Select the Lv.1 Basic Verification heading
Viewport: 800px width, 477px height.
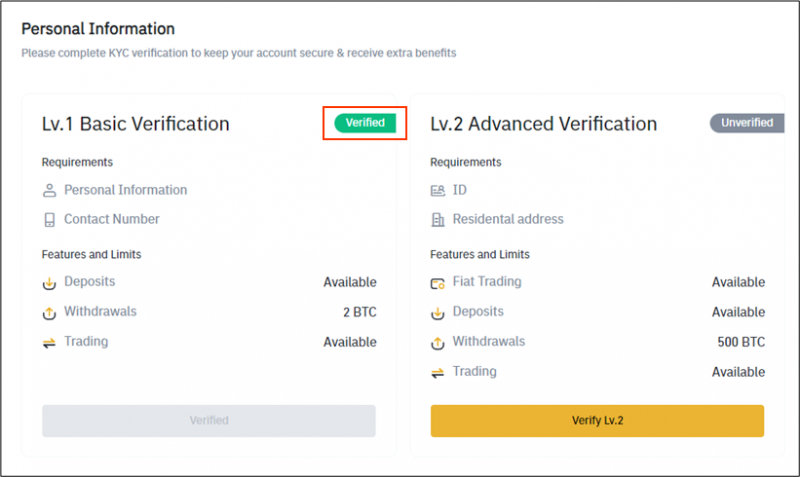[x=136, y=124]
